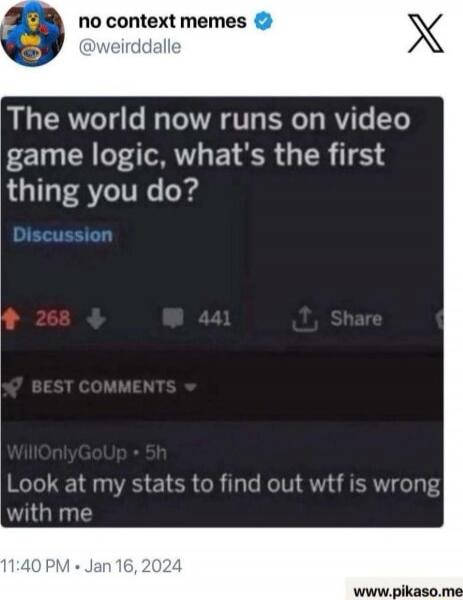The image size is (463, 600).
Task: Downvote the post with the grey arrow
Action: (x=96, y=318)
